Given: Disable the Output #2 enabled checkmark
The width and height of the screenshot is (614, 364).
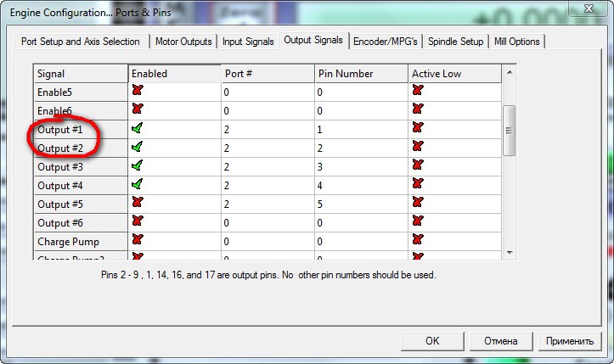Looking at the screenshot, I should (137, 147).
